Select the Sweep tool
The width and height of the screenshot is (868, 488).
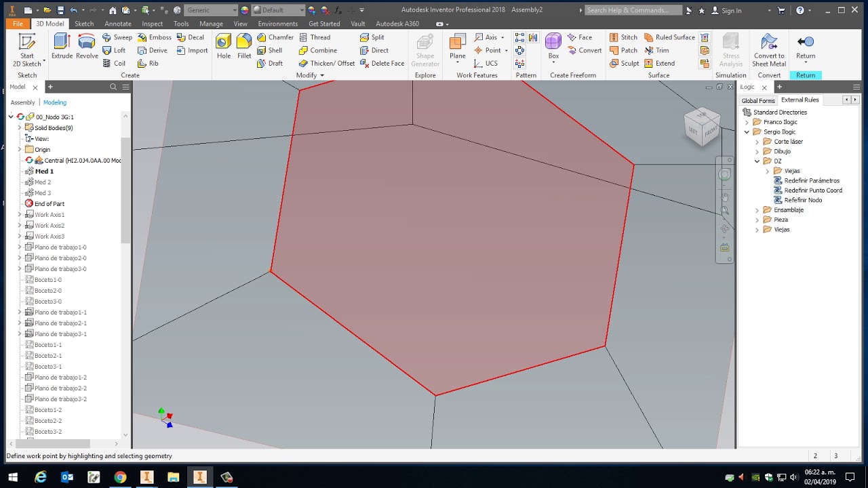(x=117, y=37)
